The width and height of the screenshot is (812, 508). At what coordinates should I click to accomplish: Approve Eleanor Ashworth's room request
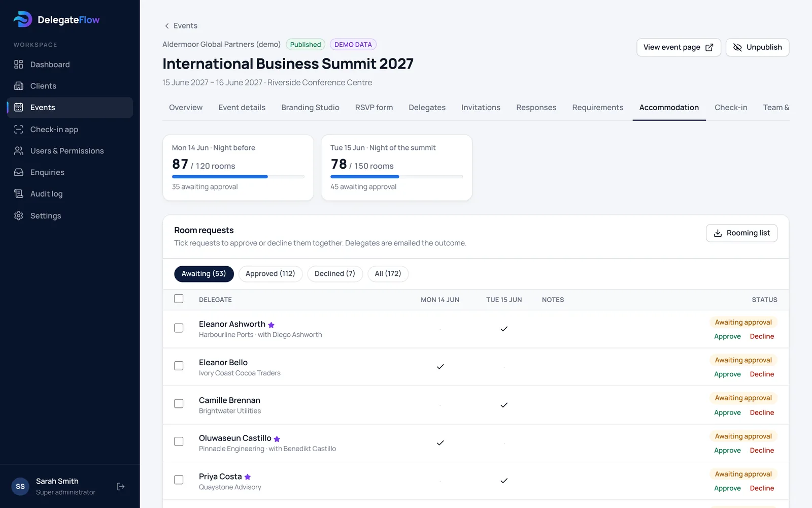coord(727,336)
